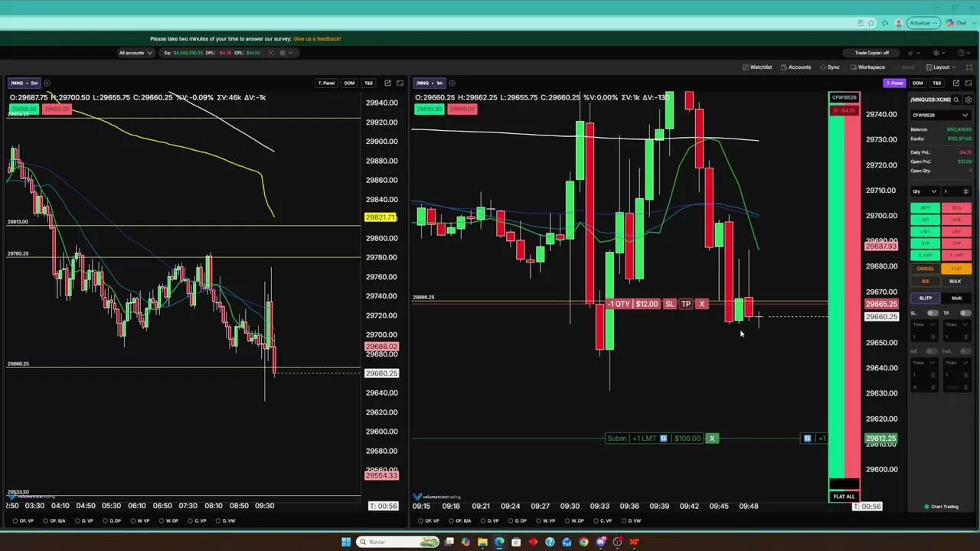Image resolution: width=980 pixels, height=551 pixels.
Task: Click the BULK button
Action: (x=956, y=281)
